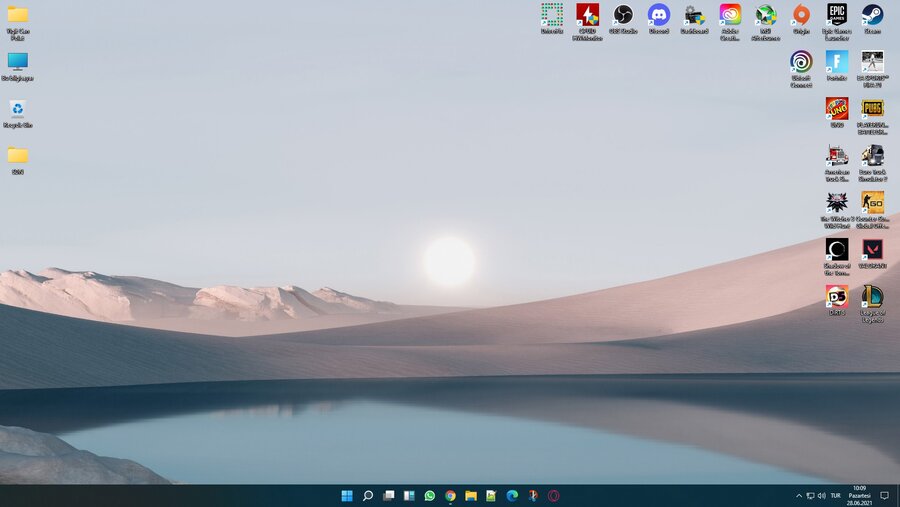Open the volume control in system tray
Screen dimensions: 900x507
(821, 495)
